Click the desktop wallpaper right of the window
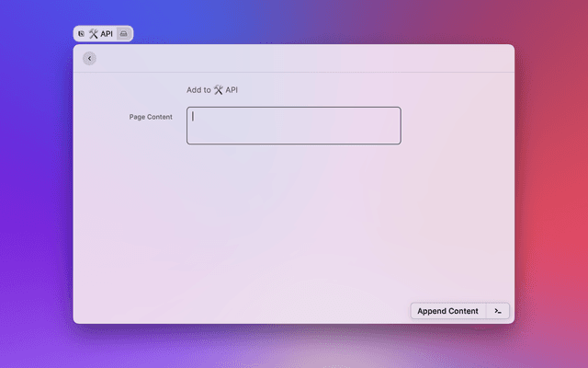The image size is (588, 368). point(551,184)
